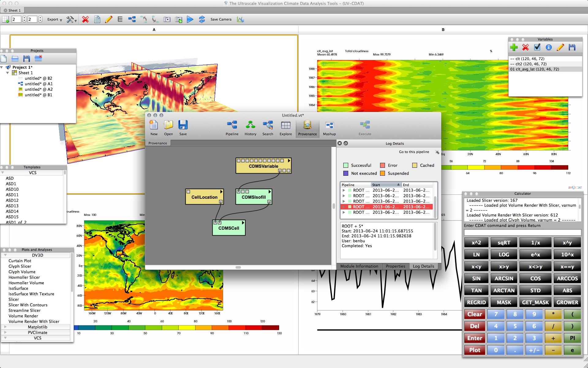Toggle the checkmark select-all in Variables

pyautogui.click(x=537, y=47)
